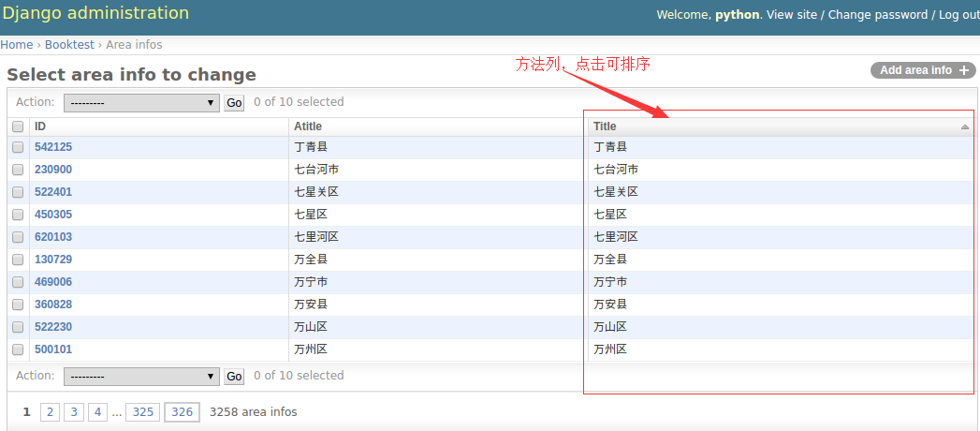Select the checkbox for row 450305

tap(18, 215)
